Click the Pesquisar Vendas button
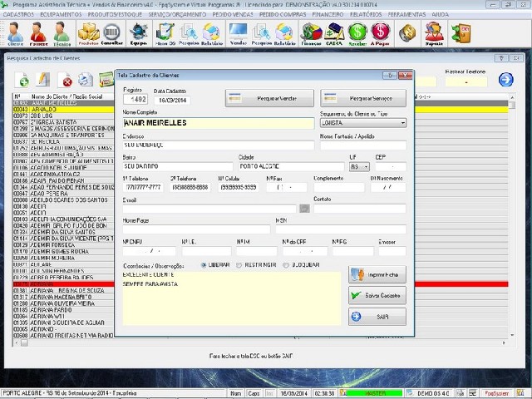The height and width of the screenshot is (399, 532). pos(269,98)
